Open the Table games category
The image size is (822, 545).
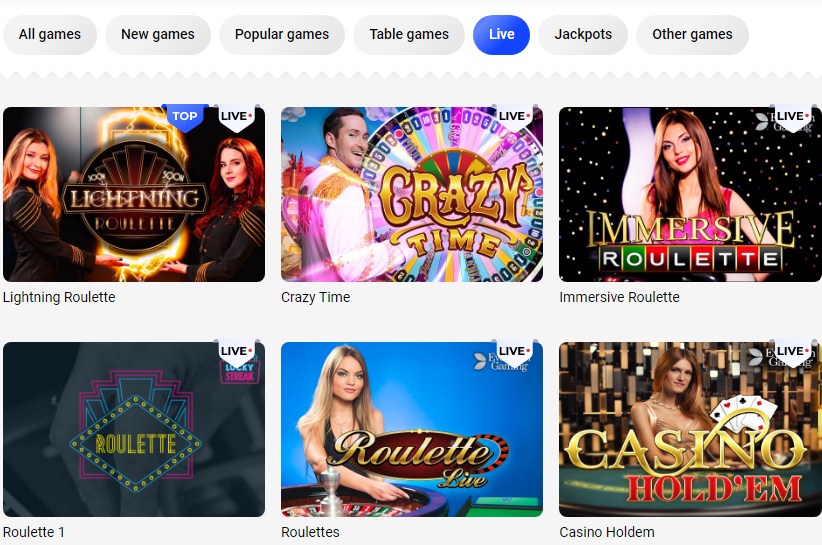(409, 35)
